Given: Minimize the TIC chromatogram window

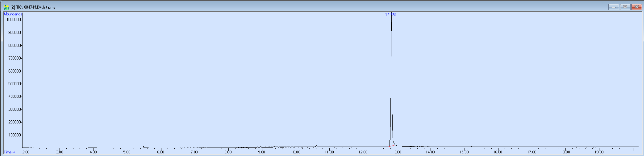Looking at the screenshot, I should coord(614,7).
